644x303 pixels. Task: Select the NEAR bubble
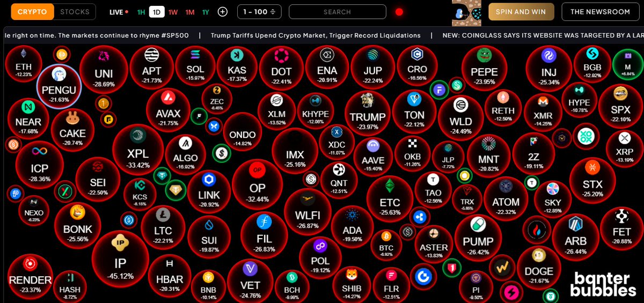(28, 120)
